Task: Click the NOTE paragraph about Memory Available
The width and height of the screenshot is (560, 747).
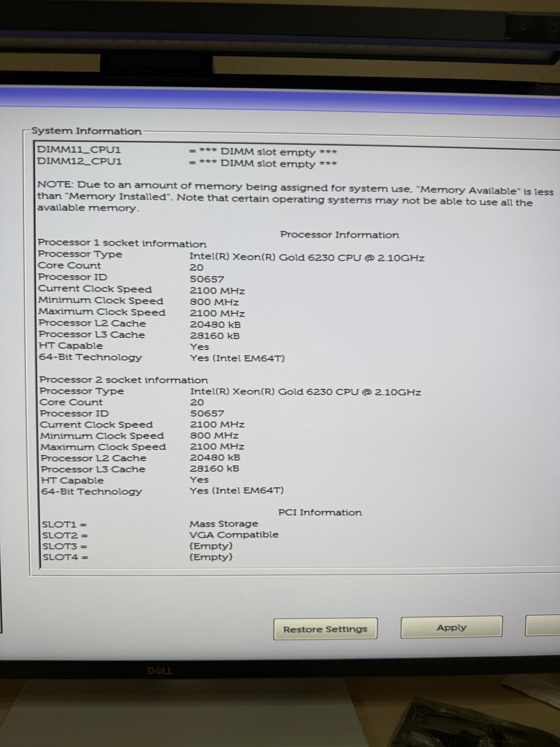Action: tap(295, 196)
